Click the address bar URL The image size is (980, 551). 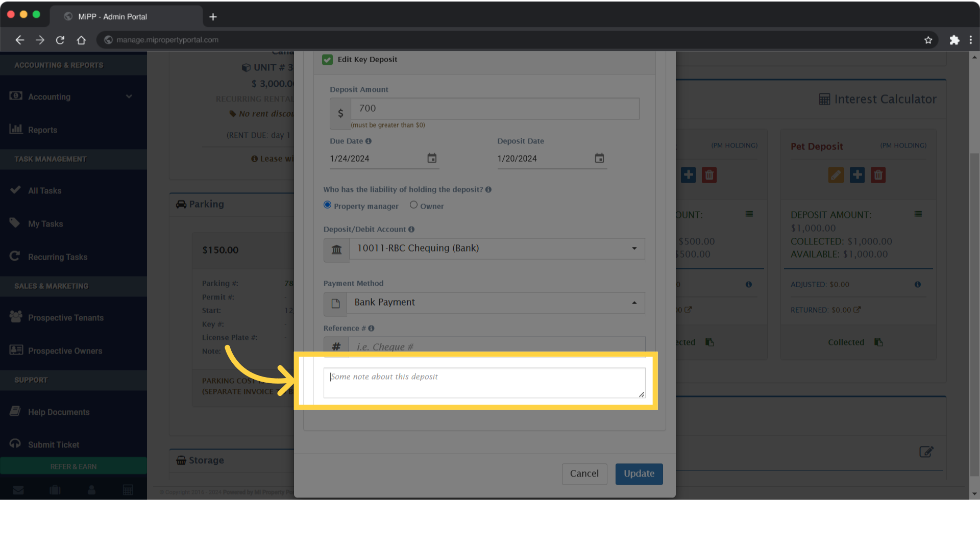[167, 40]
